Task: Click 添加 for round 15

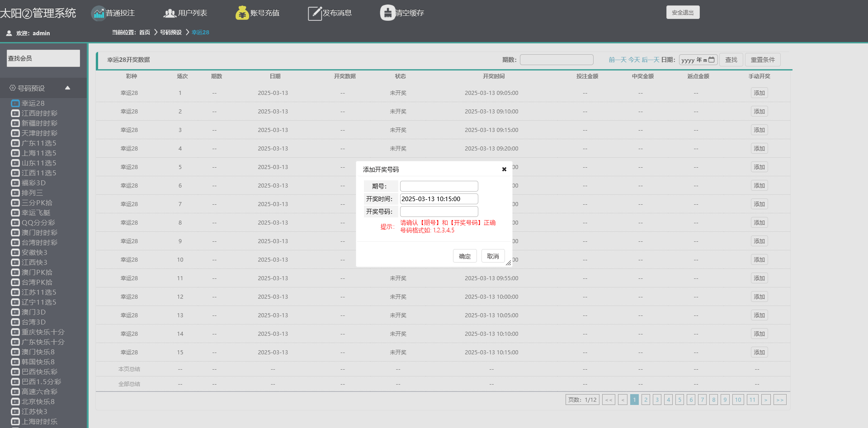Action: [759, 352]
